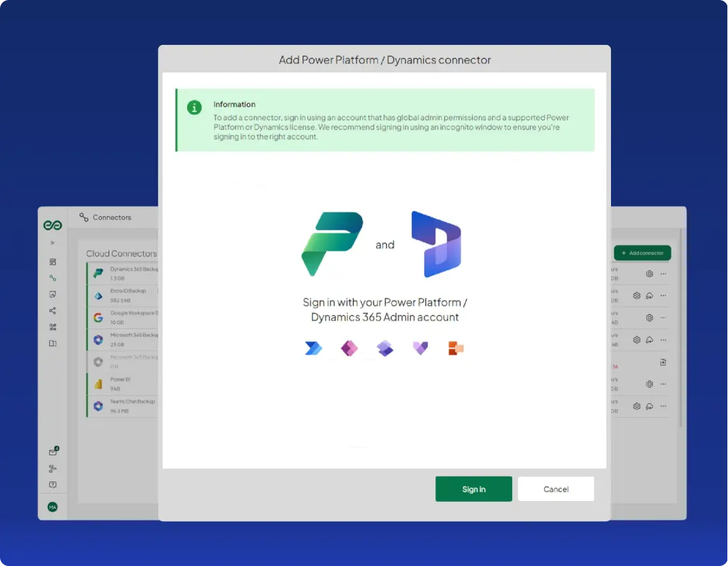Open settings gear for Microsoft 365 23 GB row

tap(636, 340)
